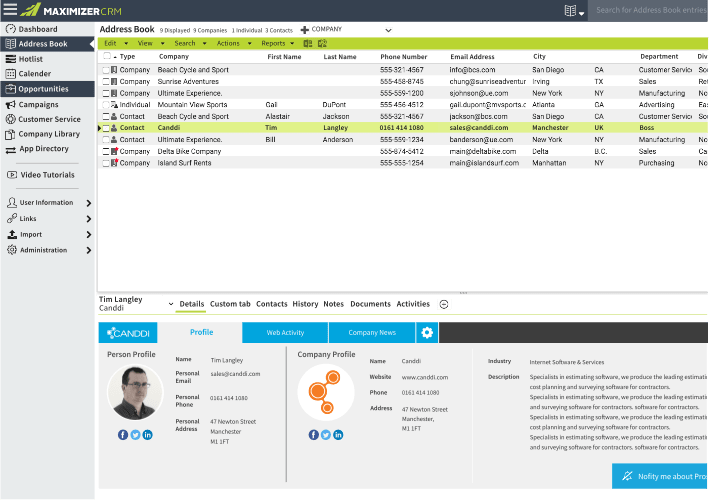This screenshot has width=709, height=500.
Task: Open the History tab
Action: (x=305, y=304)
